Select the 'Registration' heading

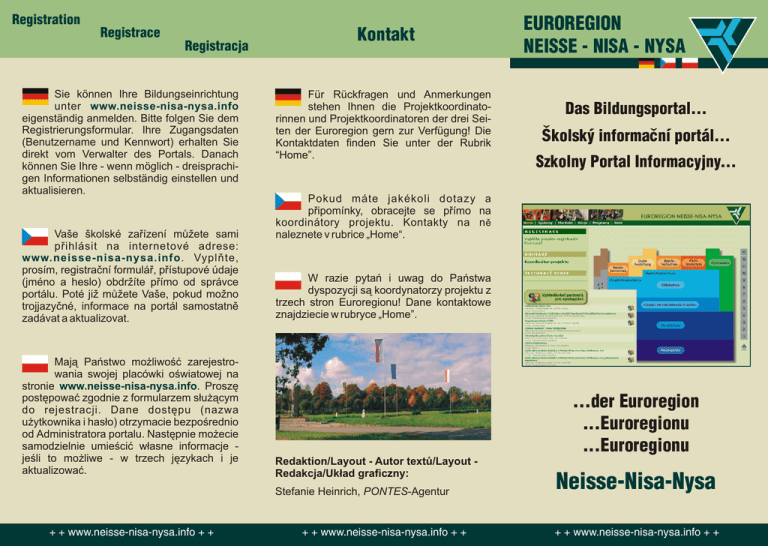[46, 19]
